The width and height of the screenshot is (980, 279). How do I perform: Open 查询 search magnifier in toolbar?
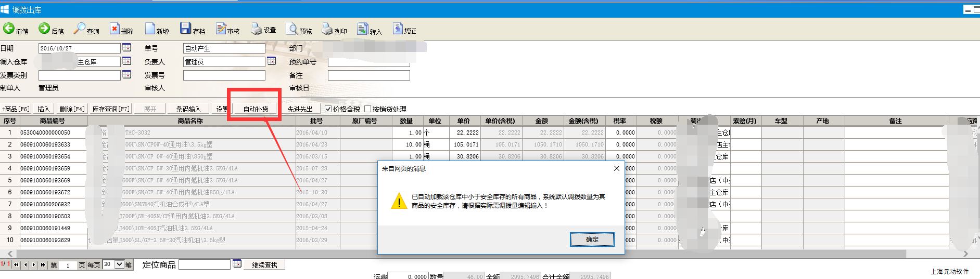pos(79,29)
